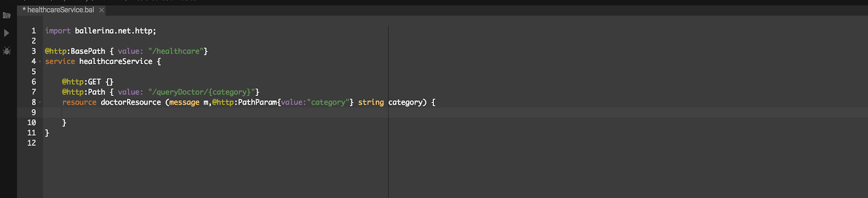Click the healthcareService service name
868x198 pixels.
(x=116, y=61)
